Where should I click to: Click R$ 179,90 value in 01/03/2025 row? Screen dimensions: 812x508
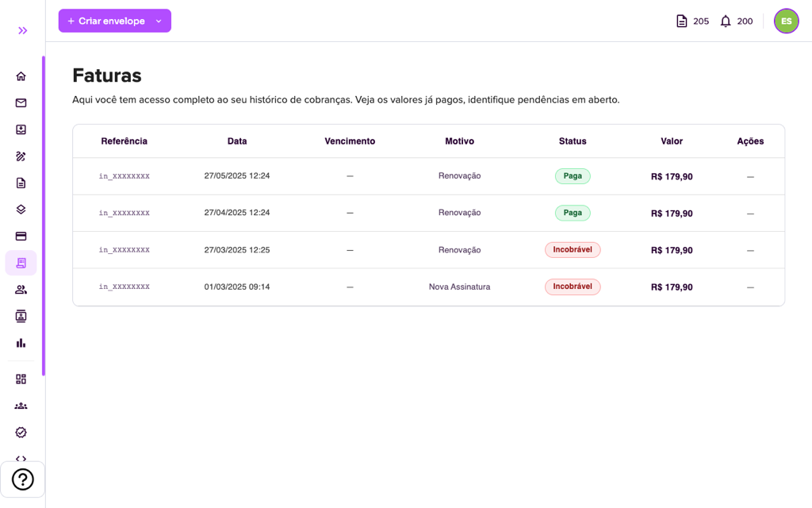(x=672, y=287)
